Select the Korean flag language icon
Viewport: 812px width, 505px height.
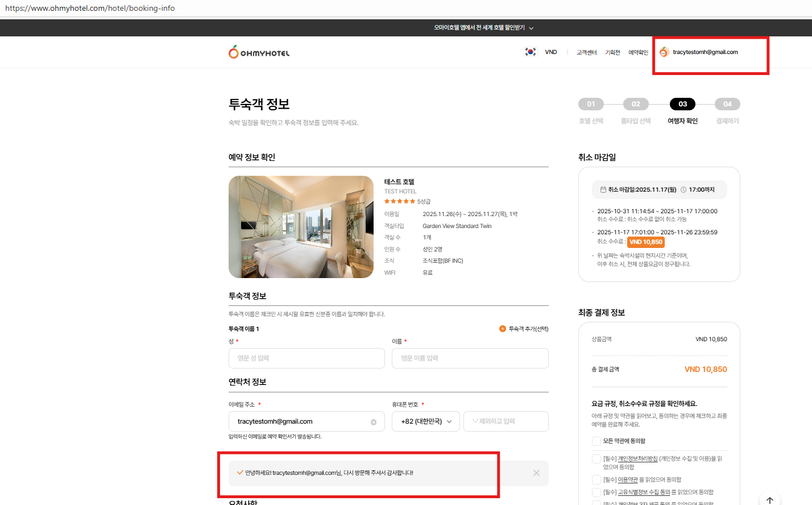531,52
